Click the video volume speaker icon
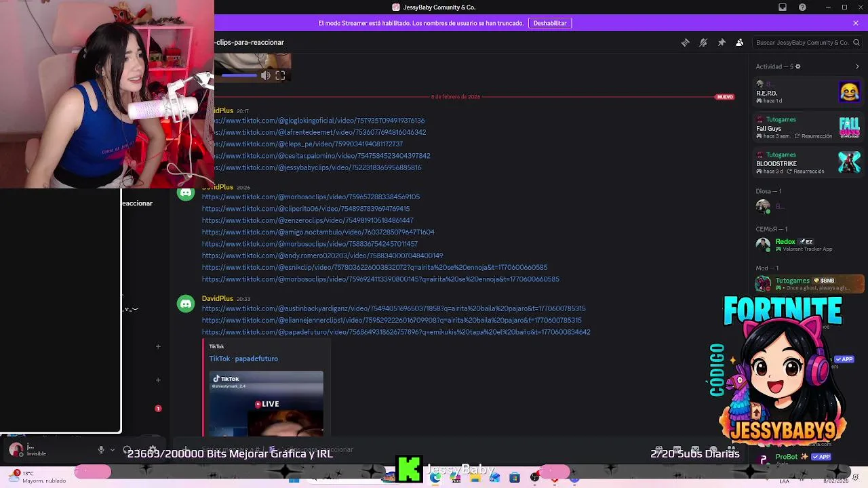This screenshot has height=488, width=868. [266, 76]
